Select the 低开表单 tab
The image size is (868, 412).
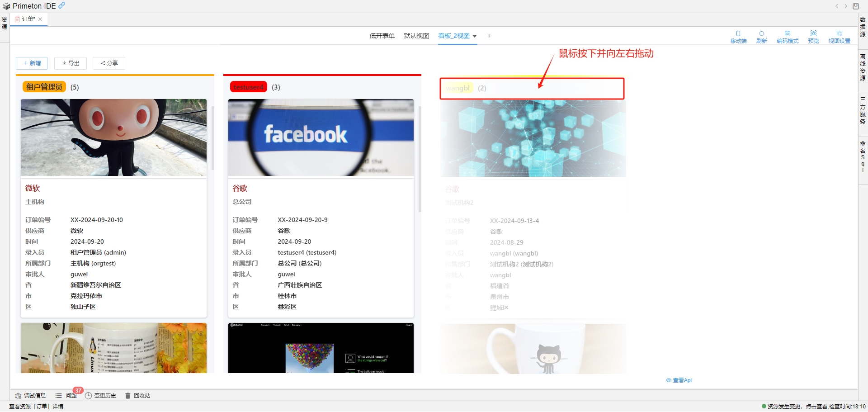coord(382,36)
